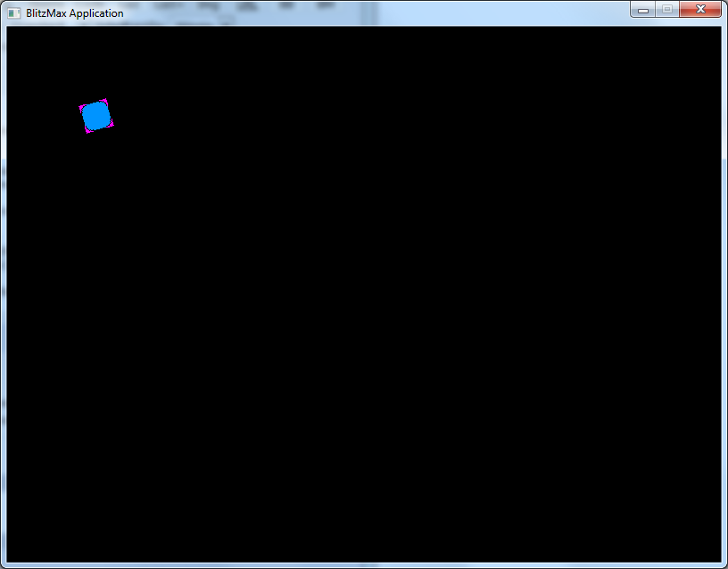Click the top-left corner of the black canvas

coord(9,29)
